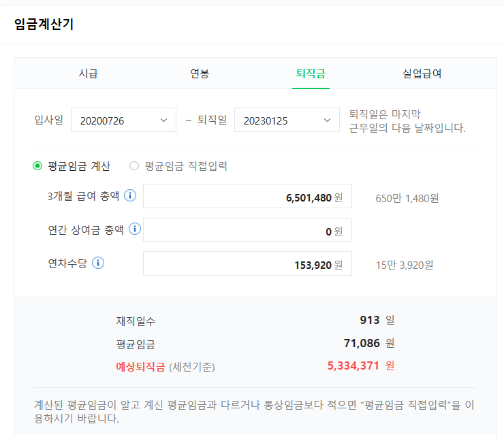The height and width of the screenshot is (439, 504).
Task: Click the 평균임금 71,086 result value
Action: (x=361, y=343)
